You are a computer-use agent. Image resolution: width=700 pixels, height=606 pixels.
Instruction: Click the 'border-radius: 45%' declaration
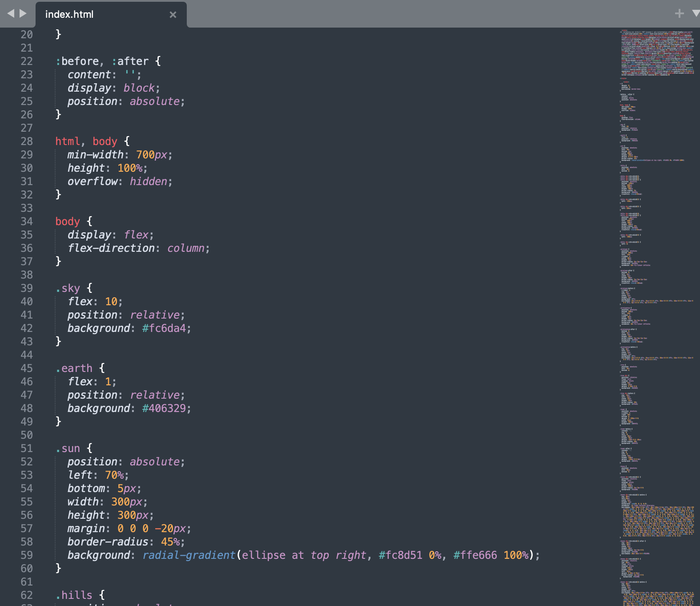[124, 542]
